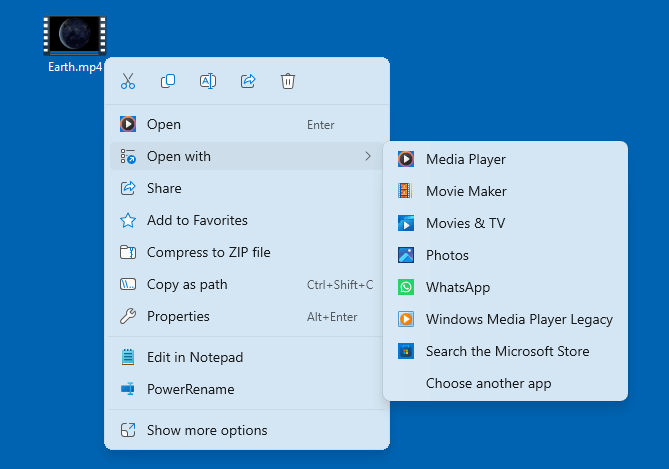This screenshot has height=469, width=669.
Task: Click the green WhatsApp icon
Action: click(x=405, y=287)
